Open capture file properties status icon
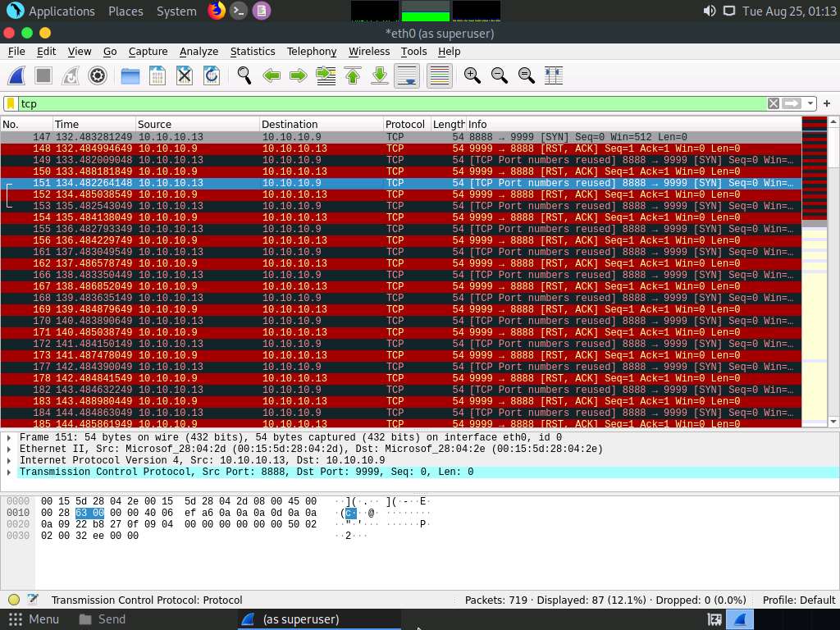 [x=33, y=600]
